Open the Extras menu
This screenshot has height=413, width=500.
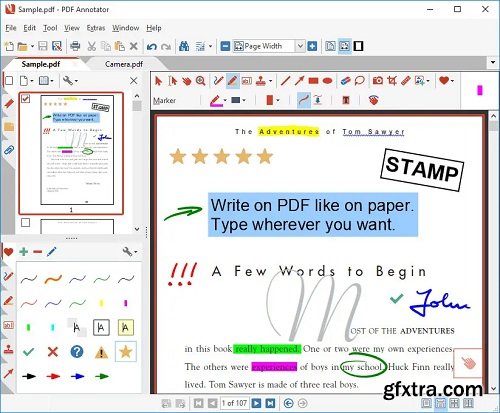coord(96,28)
